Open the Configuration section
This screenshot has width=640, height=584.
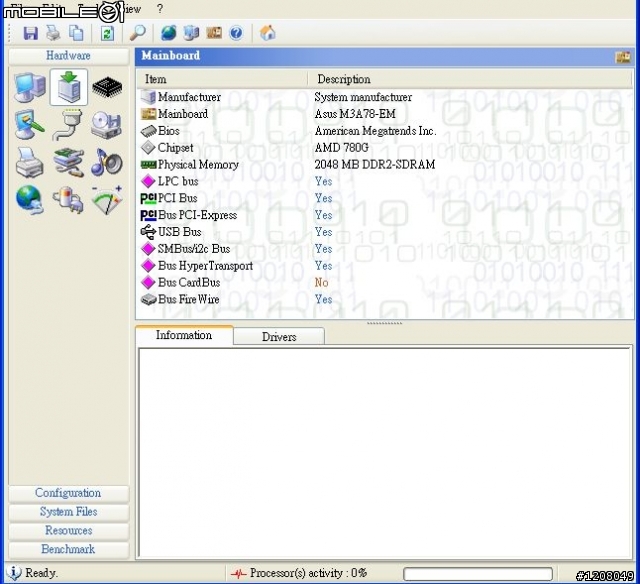tap(69, 493)
